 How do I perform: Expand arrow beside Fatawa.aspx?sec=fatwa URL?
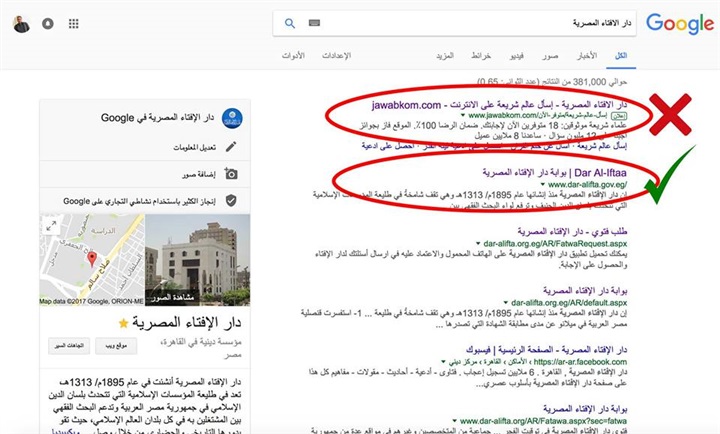pos(455,421)
